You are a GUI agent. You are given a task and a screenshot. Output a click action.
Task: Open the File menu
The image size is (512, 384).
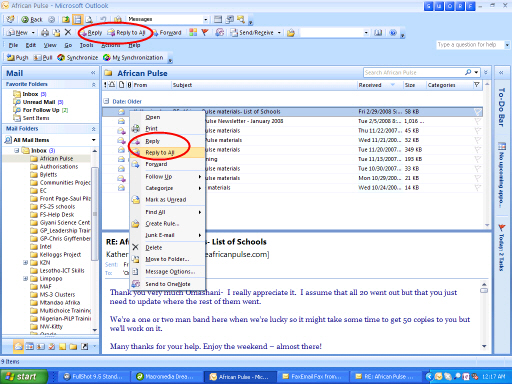click(x=13, y=45)
